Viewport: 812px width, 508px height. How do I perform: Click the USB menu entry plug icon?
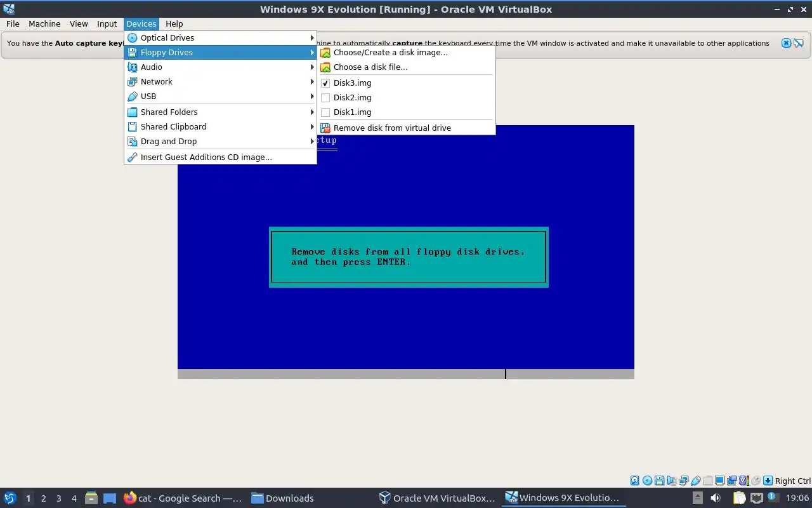click(x=132, y=97)
